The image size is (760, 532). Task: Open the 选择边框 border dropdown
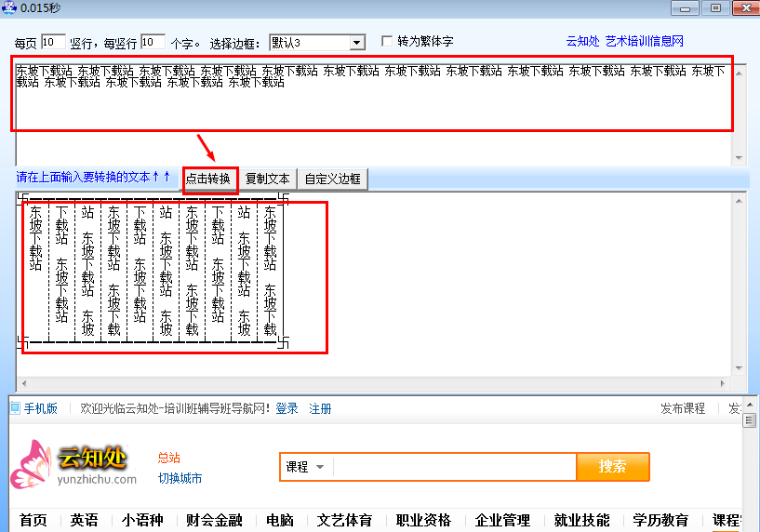coord(356,43)
